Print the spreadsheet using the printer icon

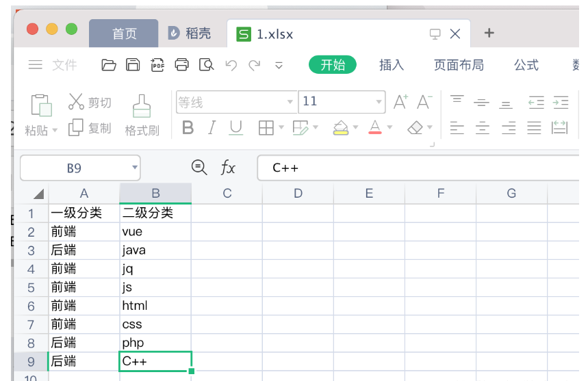click(x=182, y=65)
